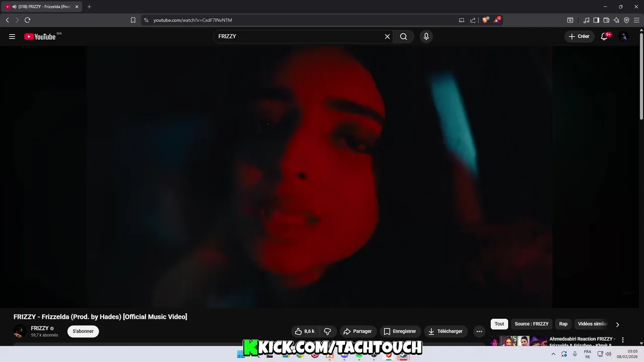Click the Créer button
The width and height of the screenshot is (644, 362).
[579, 36]
